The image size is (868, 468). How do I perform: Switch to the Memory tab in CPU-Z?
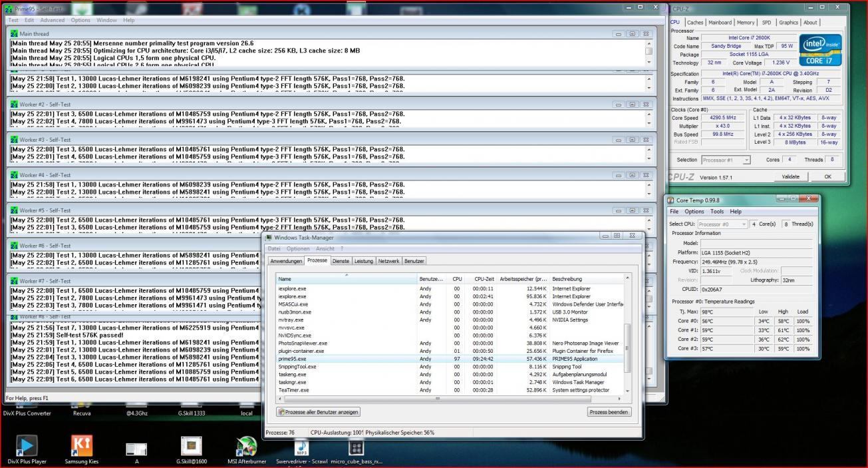point(746,23)
